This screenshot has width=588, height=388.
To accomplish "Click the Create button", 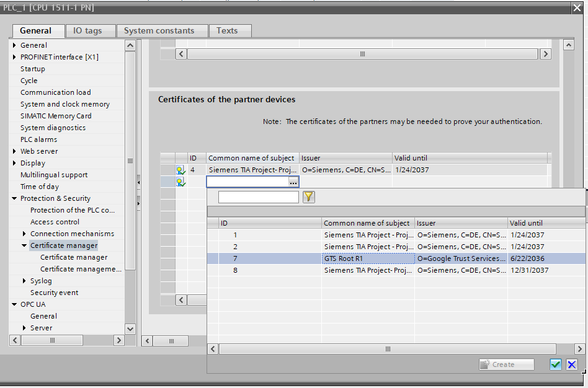I will tap(506, 364).
